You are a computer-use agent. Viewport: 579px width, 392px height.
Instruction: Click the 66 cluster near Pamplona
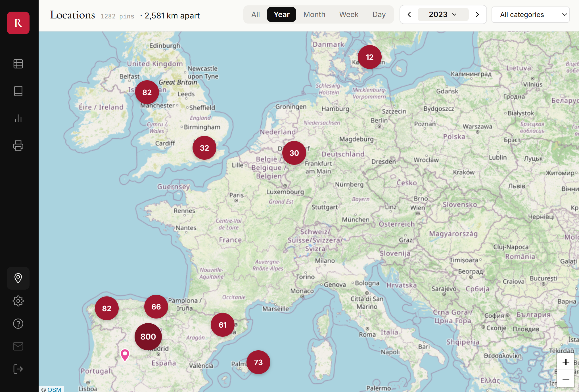[156, 307]
